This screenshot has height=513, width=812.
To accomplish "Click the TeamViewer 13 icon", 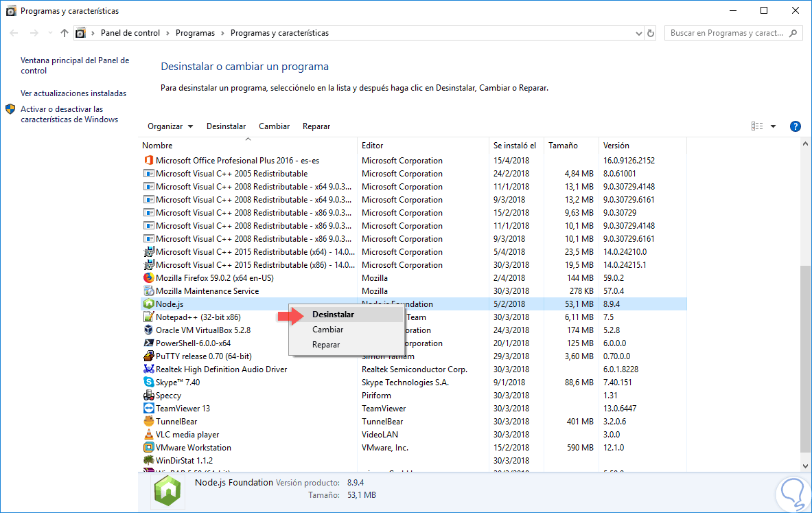I will click(x=149, y=409).
